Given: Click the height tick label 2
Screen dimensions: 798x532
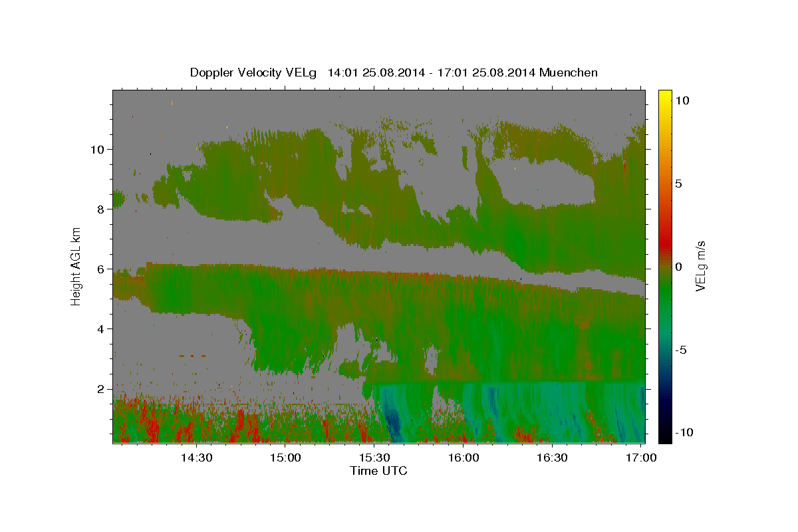Looking at the screenshot, I should [x=101, y=389].
